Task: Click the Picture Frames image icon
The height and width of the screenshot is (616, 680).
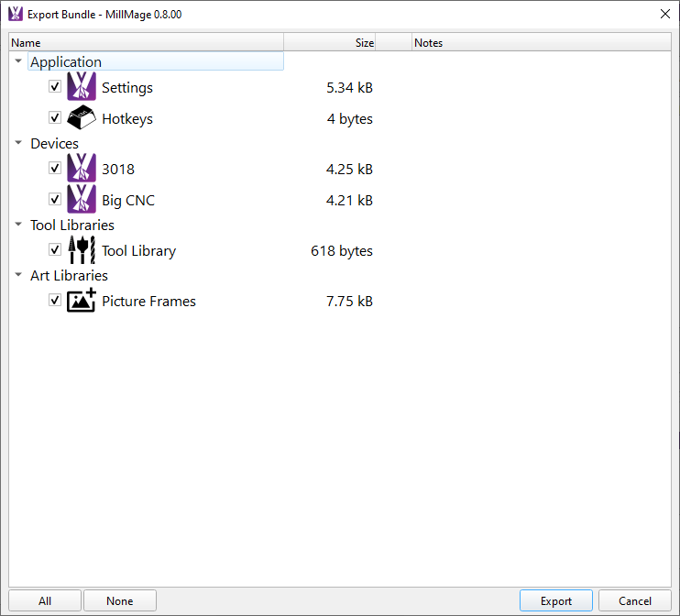Action: point(81,301)
